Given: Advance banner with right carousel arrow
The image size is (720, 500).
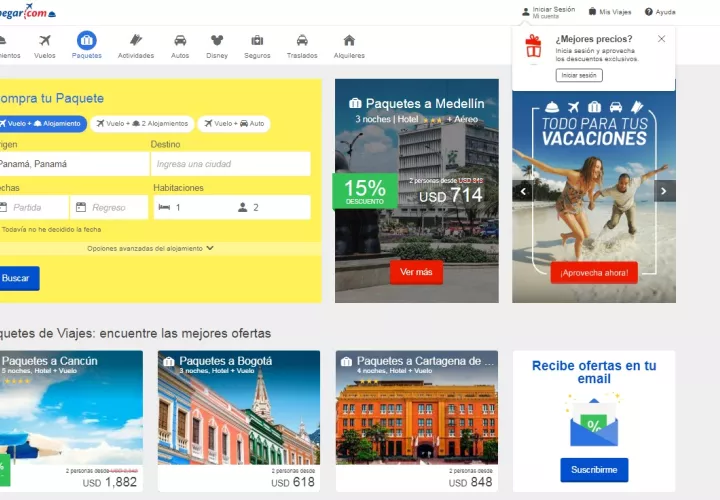Looking at the screenshot, I should (x=665, y=191).
